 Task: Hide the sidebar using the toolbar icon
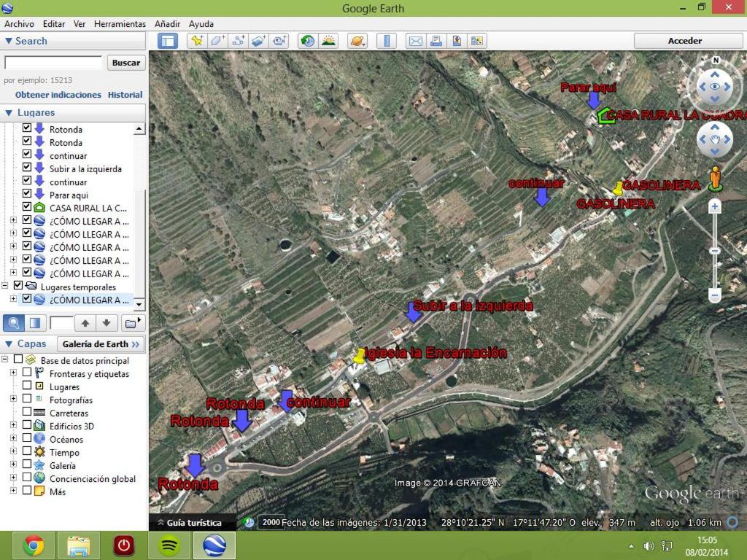tap(168, 41)
